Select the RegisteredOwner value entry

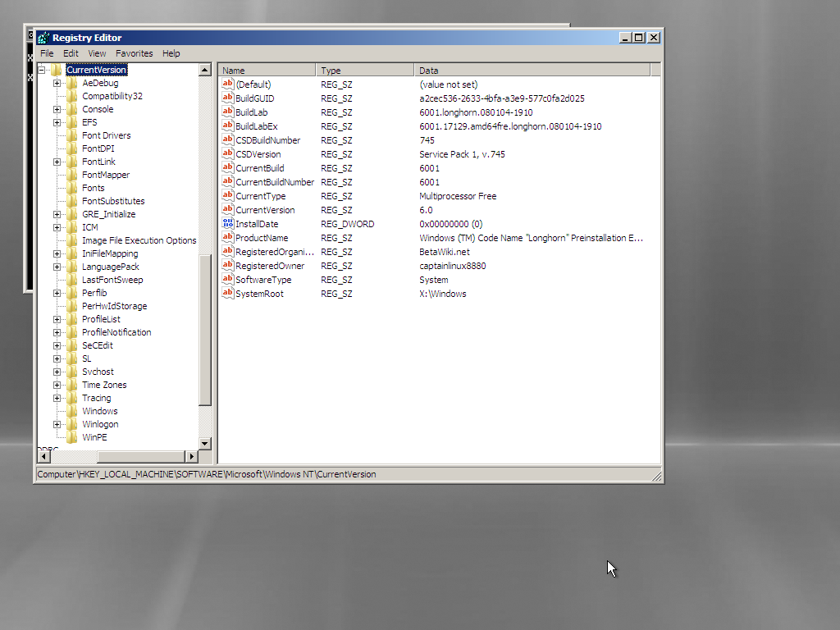pos(269,266)
